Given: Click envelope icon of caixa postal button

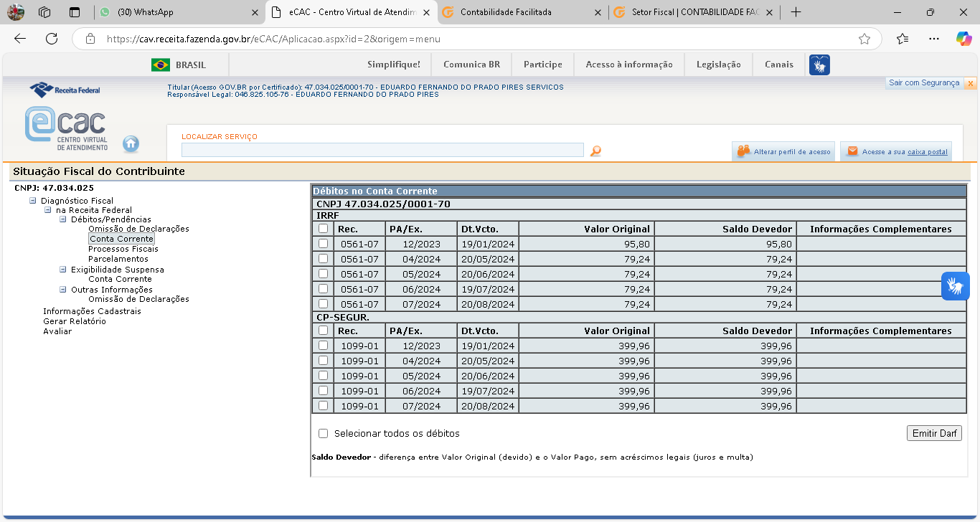Looking at the screenshot, I should click(x=852, y=151).
